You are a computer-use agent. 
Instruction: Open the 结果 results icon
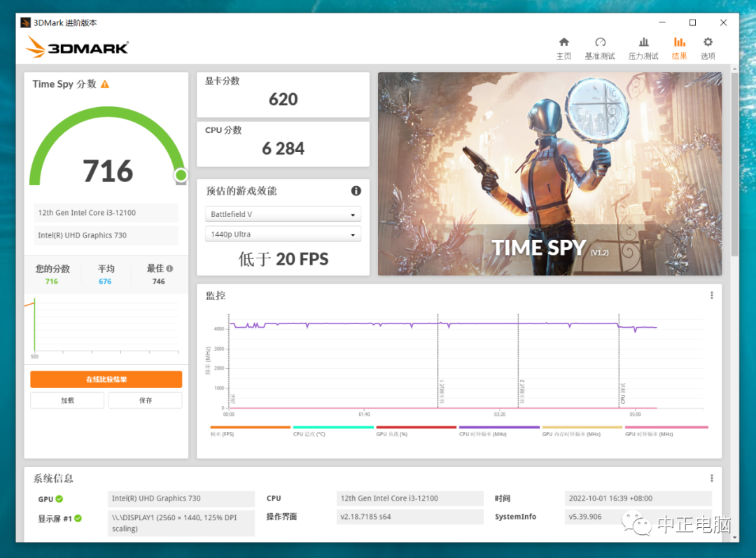click(x=679, y=48)
